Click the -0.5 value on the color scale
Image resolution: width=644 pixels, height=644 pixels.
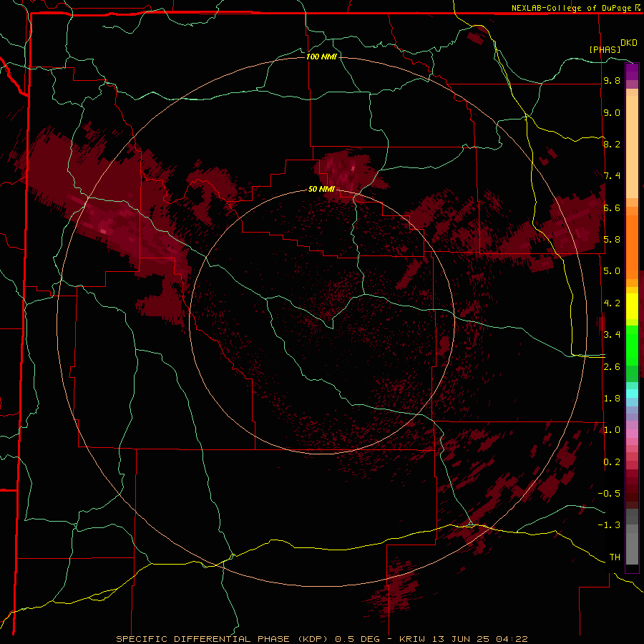(x=609, y=494)
